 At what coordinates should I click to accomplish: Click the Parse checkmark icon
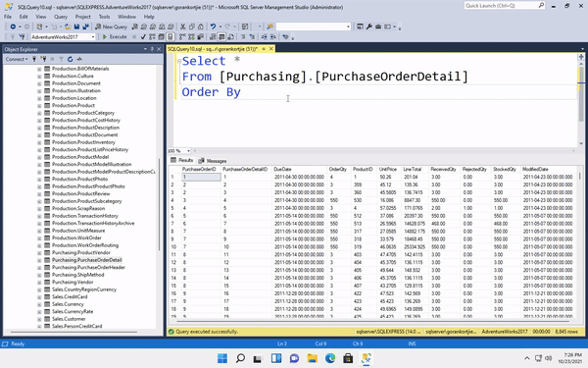[x=143, y=37]
